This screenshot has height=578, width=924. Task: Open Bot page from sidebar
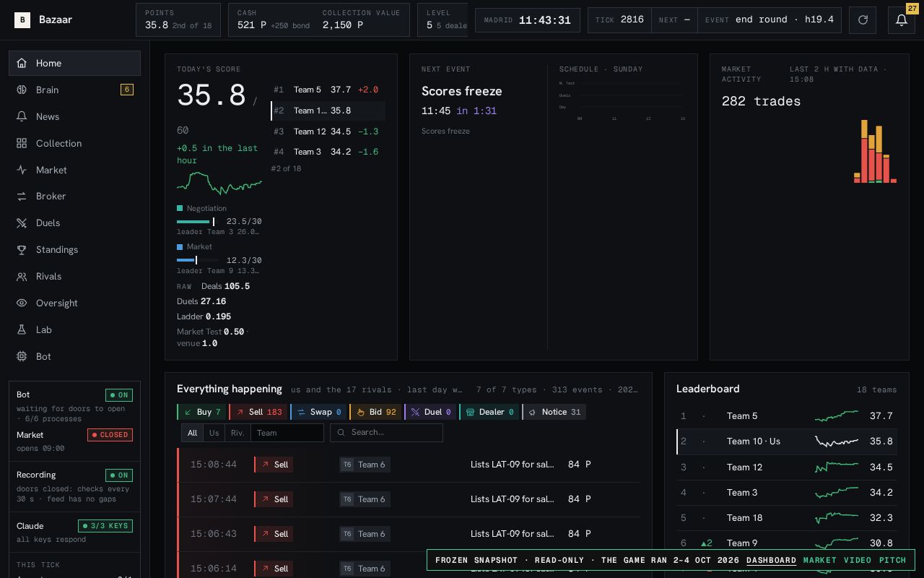pos(74,356)
